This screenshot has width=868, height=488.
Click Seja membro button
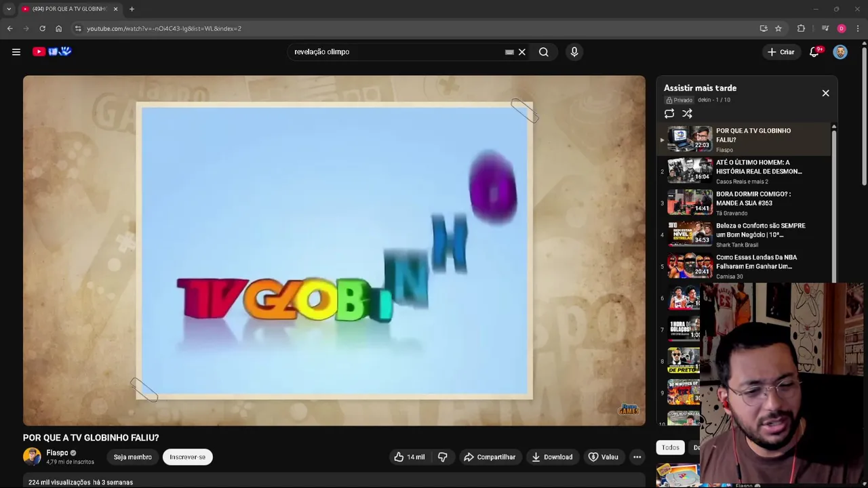coord(133,457)
